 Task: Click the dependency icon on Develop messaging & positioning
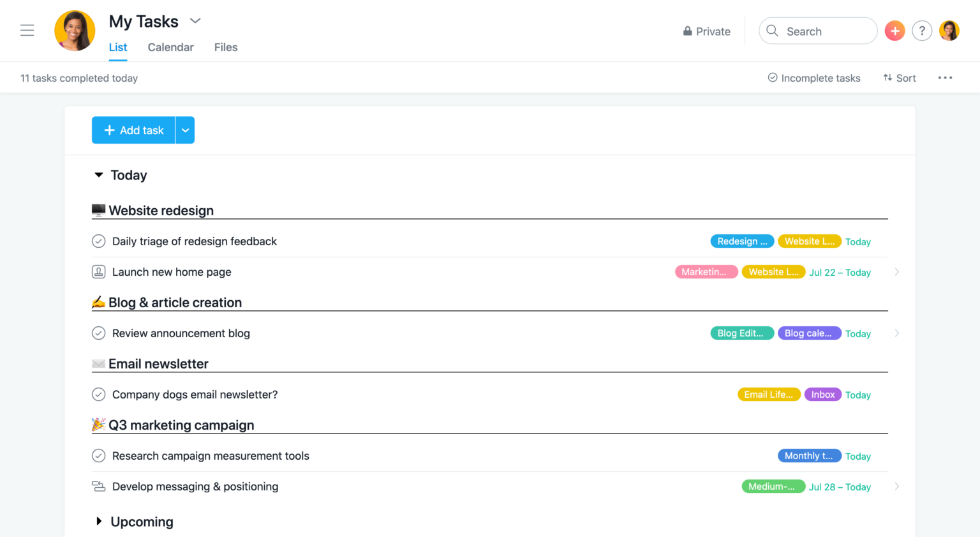click(x=98, y=486)
